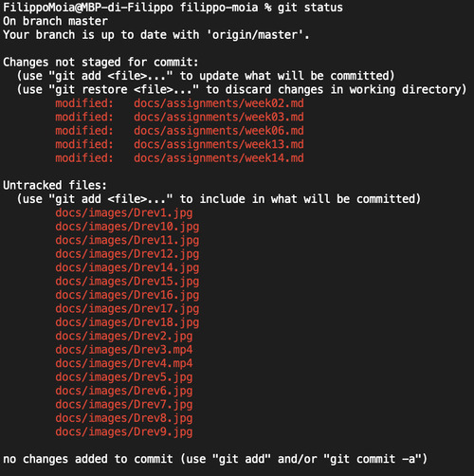Screen dimensions: 474x476
Task: Click the 'no changes added to commit' line
Action: coord(215,459)
